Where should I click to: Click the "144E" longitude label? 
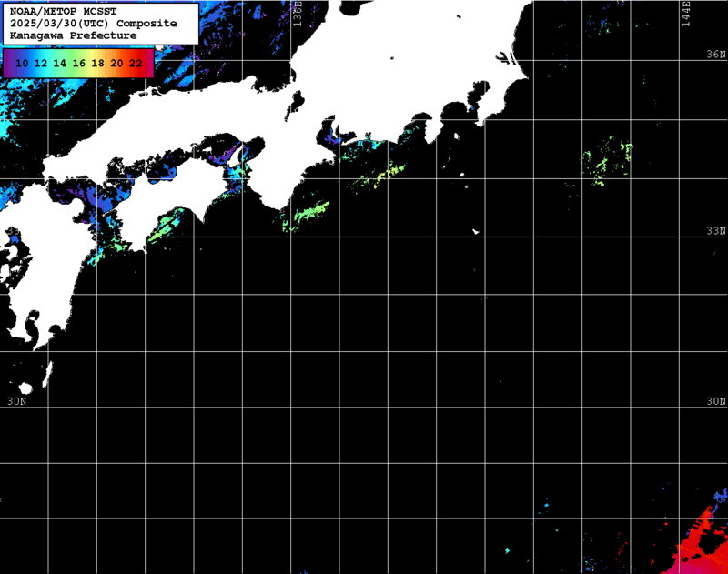[686, 14]
